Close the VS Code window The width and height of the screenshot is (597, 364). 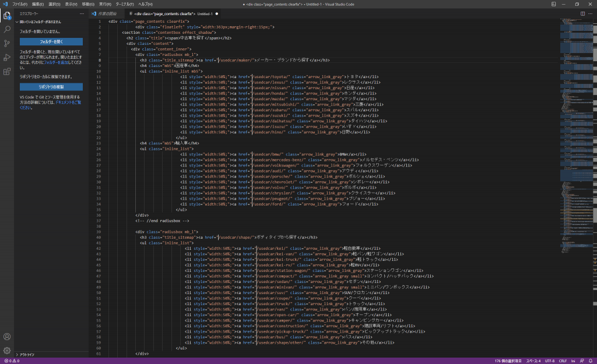pyautogui.click(x=590, y=4)
